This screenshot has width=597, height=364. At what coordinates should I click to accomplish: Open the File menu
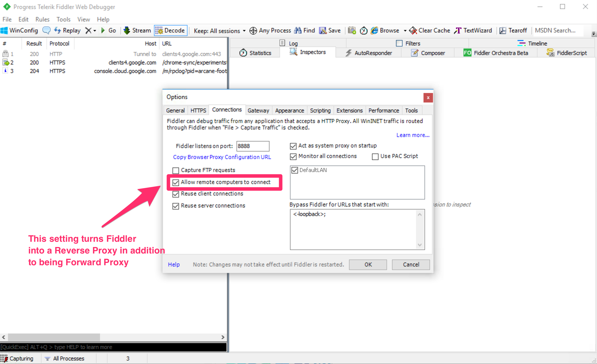tap(7, 19)
